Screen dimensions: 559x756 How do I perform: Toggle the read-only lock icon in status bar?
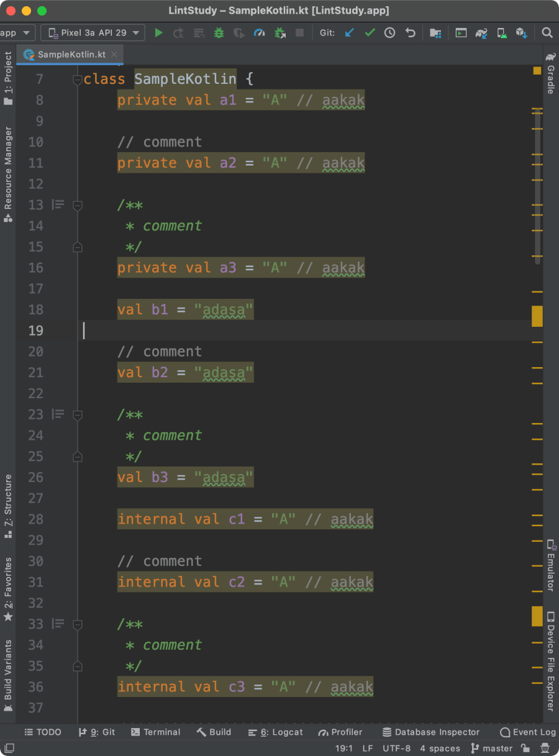[525, 748]
